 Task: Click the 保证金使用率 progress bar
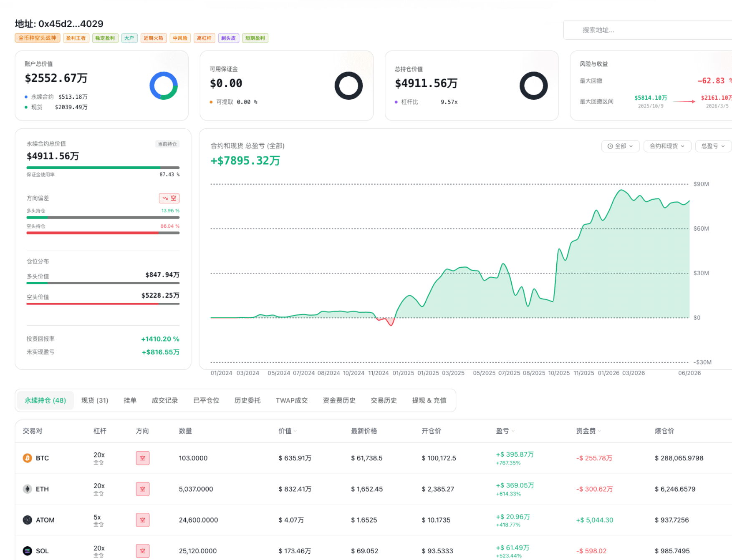(x=103, y=168)
